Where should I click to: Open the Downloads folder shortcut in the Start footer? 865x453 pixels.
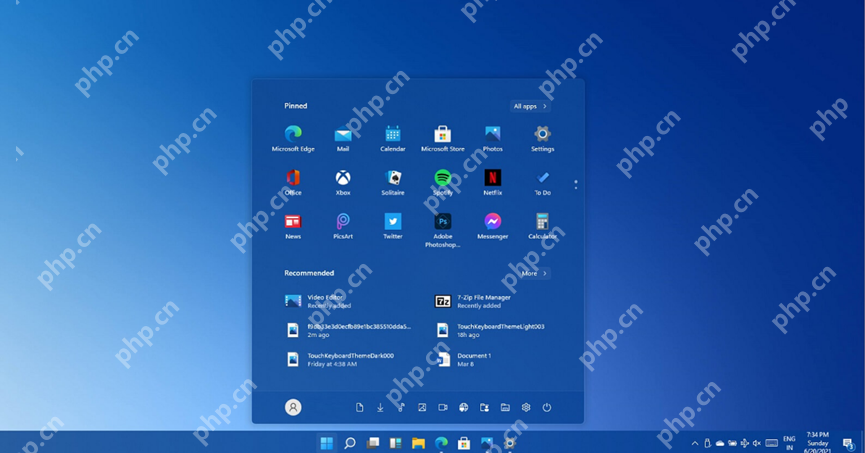tap(380, 407)
